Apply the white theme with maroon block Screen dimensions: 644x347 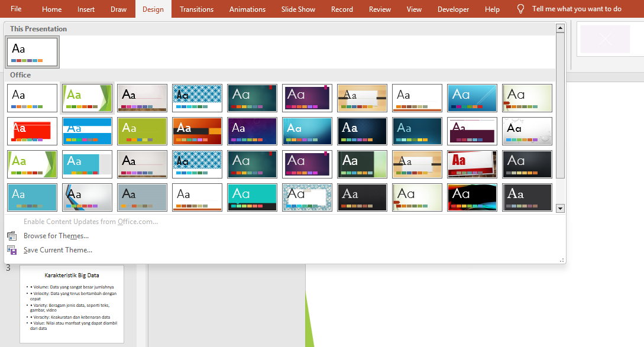473,131
